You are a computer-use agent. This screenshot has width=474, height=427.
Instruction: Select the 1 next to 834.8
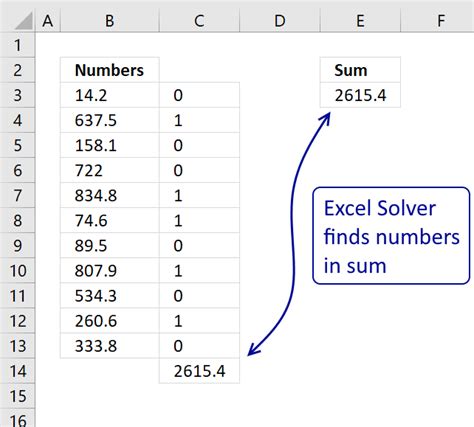pos(199,195)
